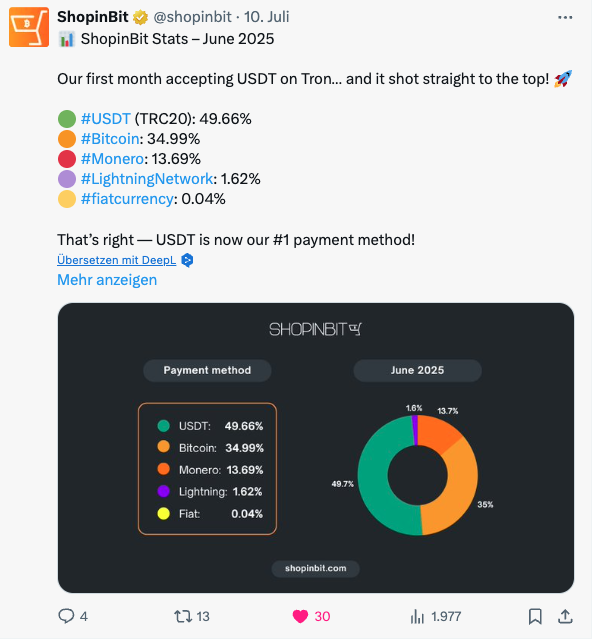Click the DeepL logo icon

click(187, 260)
